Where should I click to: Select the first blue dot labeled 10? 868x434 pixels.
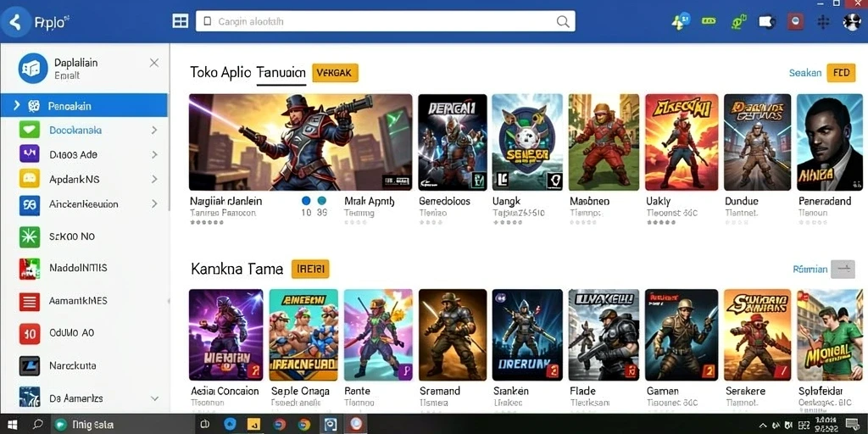(x=306, y=201)
